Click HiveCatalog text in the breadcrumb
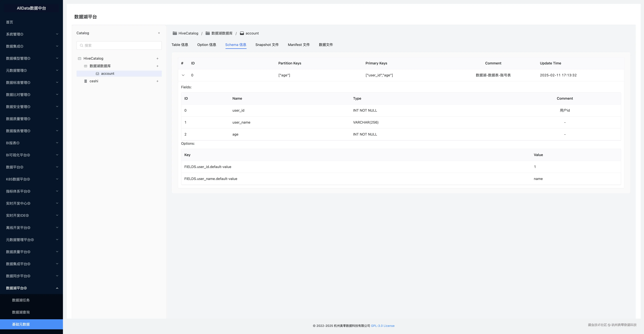 (188, 33)
